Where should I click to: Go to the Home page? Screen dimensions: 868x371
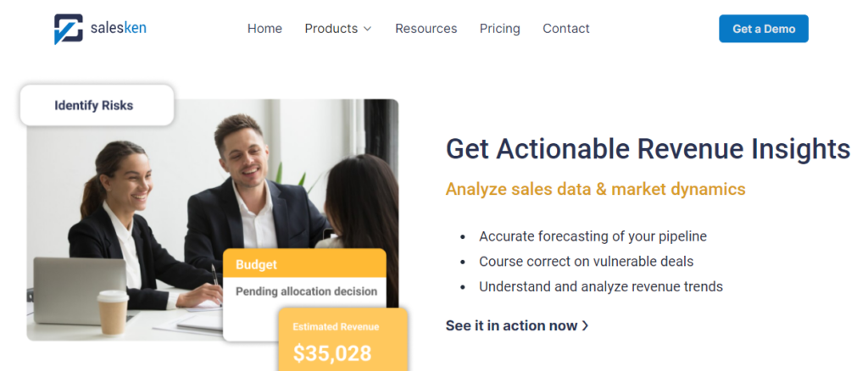pos(264,29)
